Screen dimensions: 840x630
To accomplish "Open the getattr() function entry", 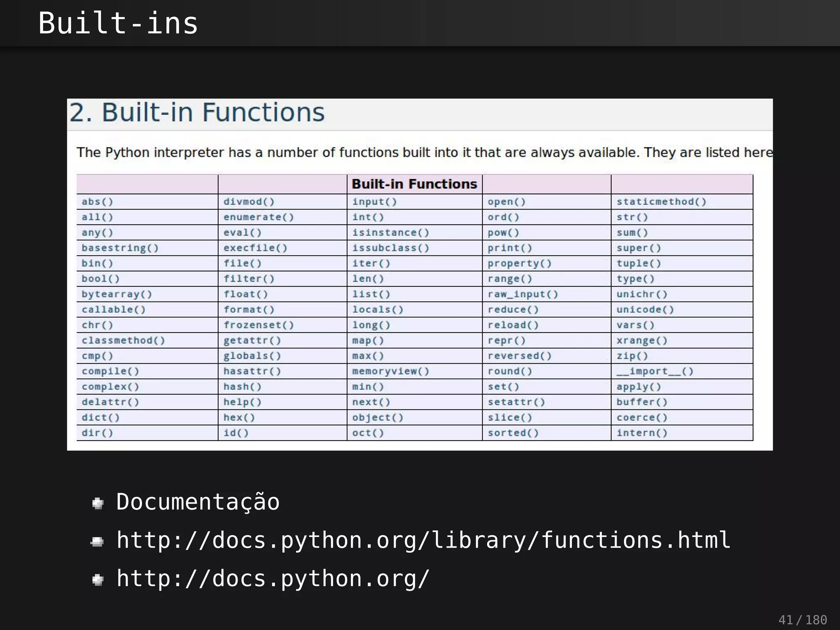I will [252, 340].
